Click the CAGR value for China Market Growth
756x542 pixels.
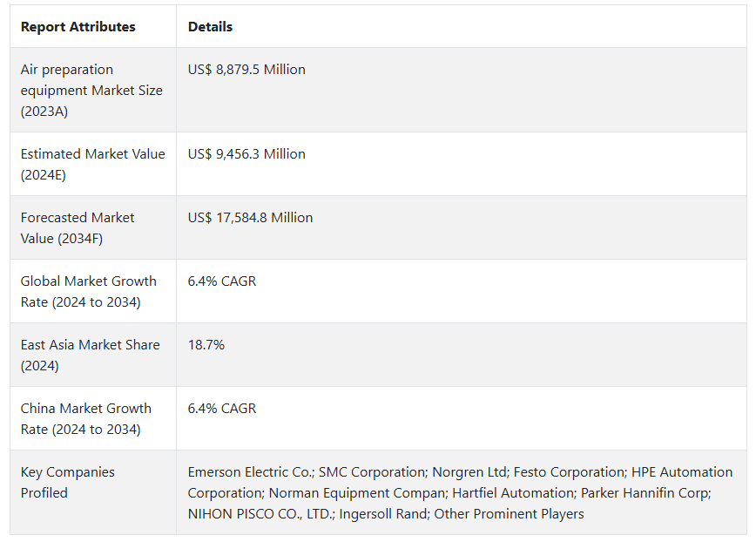pos(222,409)
